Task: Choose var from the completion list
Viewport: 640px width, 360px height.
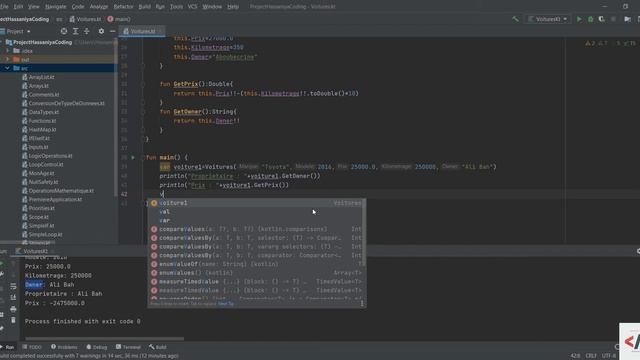Action: click(256, 220)
